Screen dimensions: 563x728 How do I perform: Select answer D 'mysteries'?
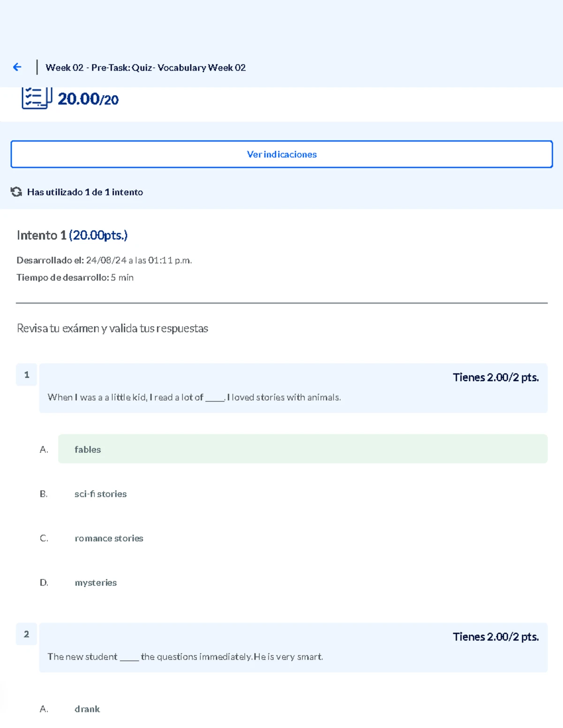(96, 583)
